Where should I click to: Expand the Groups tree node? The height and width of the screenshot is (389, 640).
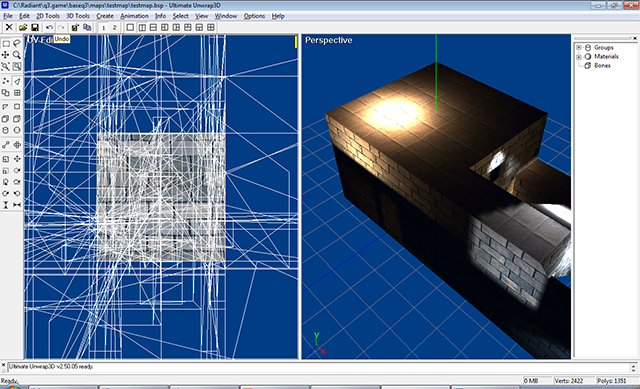[579, 48]
